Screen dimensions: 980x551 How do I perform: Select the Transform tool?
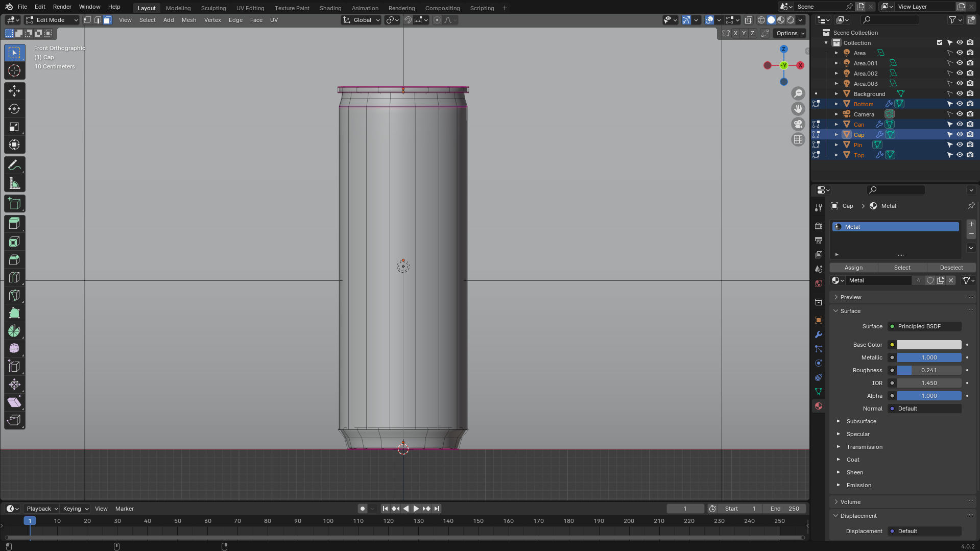(14, 145)
